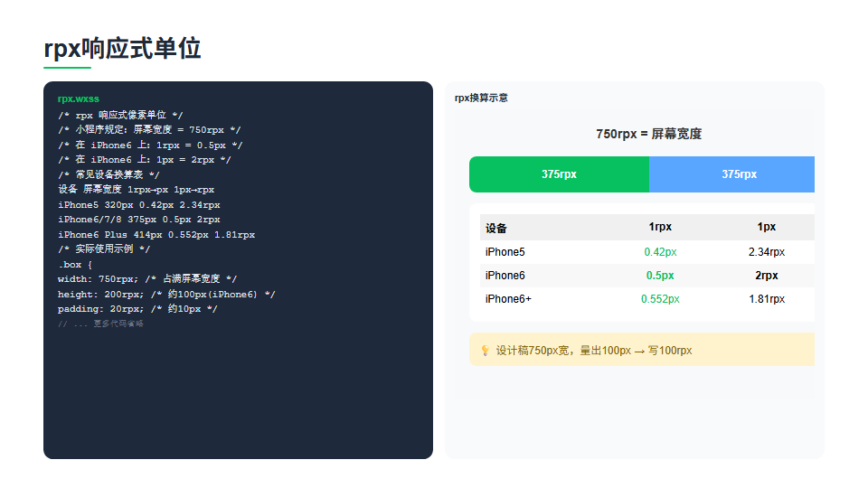Click the slide title rpx响应式单位
868x488 pixels.
[122, 49]
